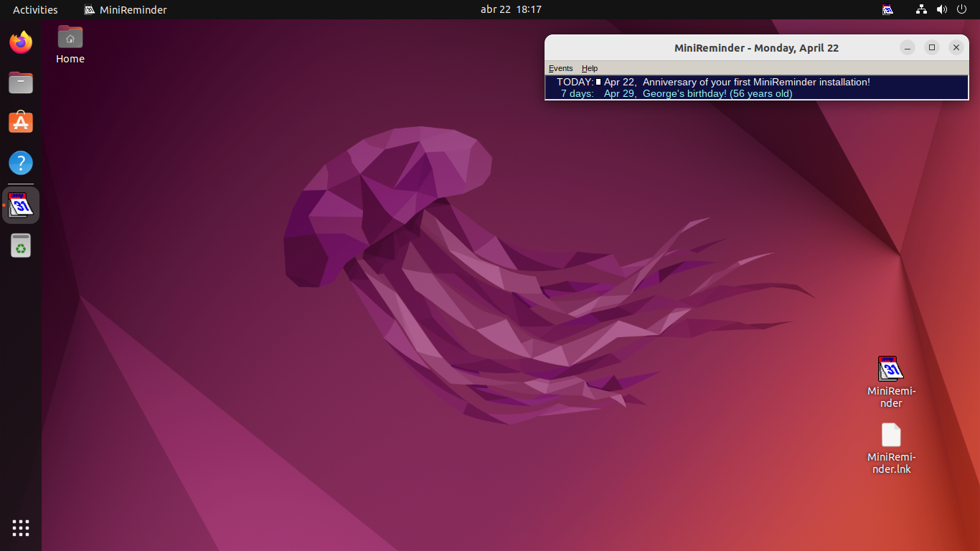Click the power icon in top bar

coord(961,9)
